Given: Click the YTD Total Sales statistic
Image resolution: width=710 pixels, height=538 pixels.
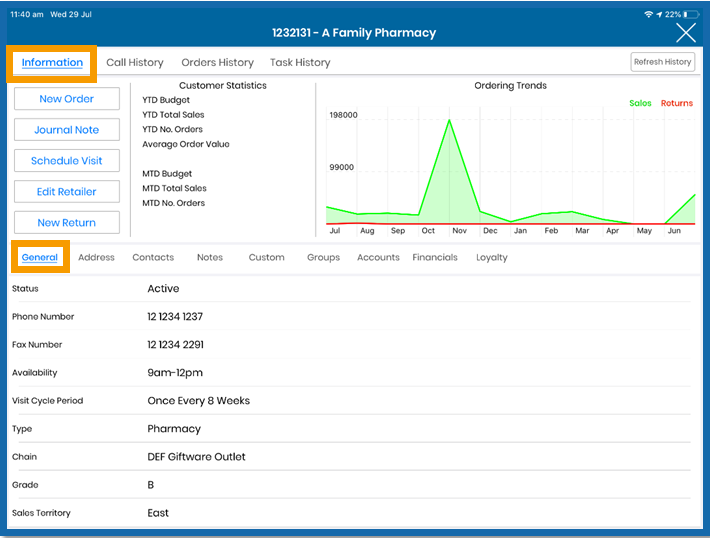Looking at the screenshot, I should point(173,115).
